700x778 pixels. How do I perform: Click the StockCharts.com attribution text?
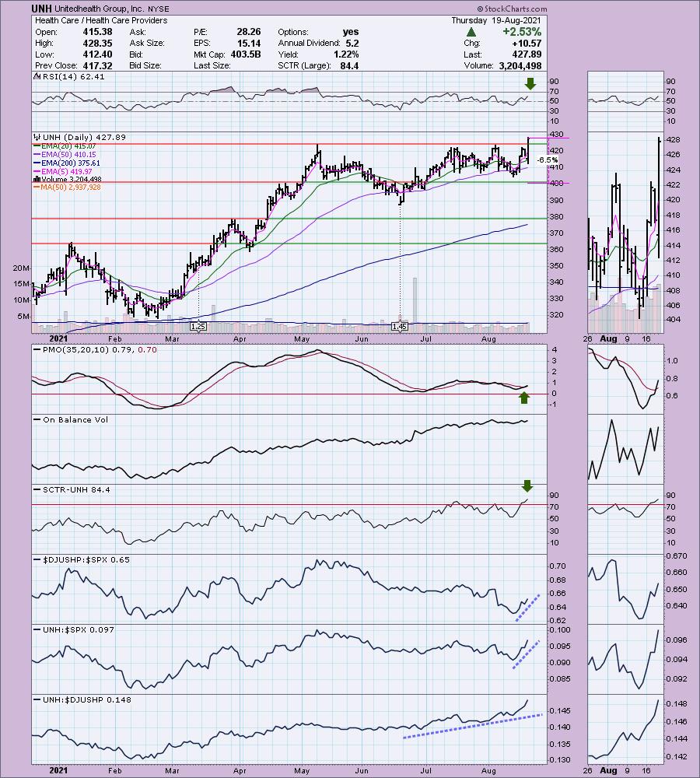pyautogui.click(x=512, y=9)
